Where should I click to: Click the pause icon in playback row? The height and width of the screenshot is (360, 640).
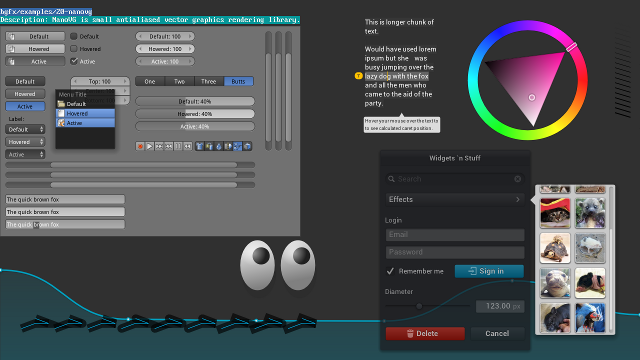(178, 146)
